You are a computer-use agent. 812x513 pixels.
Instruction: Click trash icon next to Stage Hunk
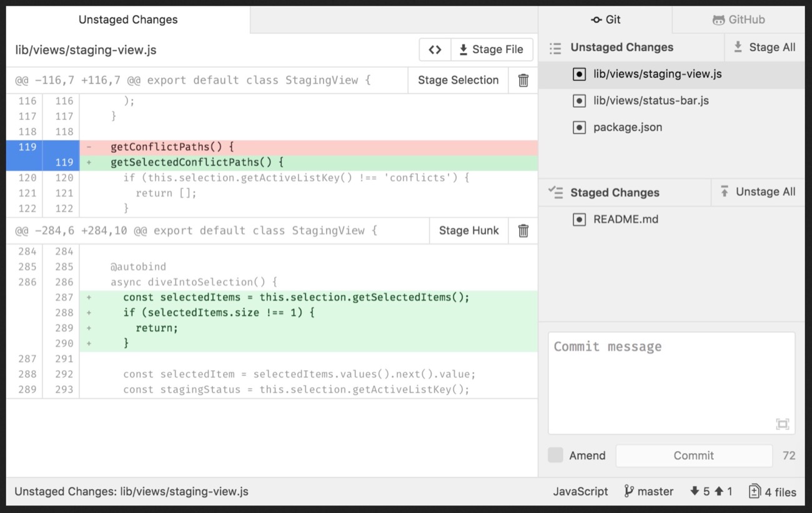click(523, 231)
